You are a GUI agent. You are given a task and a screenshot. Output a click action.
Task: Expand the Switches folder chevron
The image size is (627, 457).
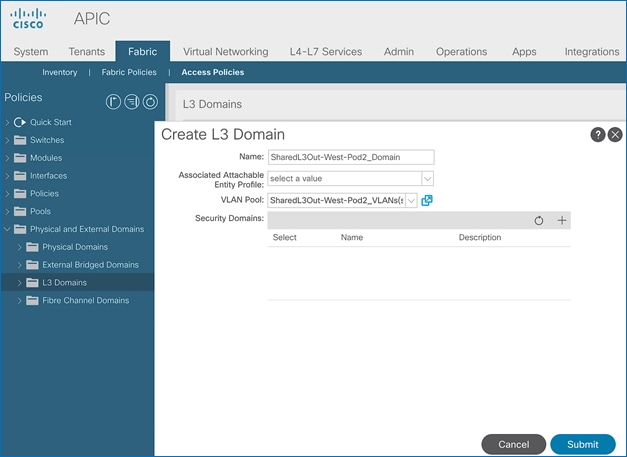coord(7,140)
